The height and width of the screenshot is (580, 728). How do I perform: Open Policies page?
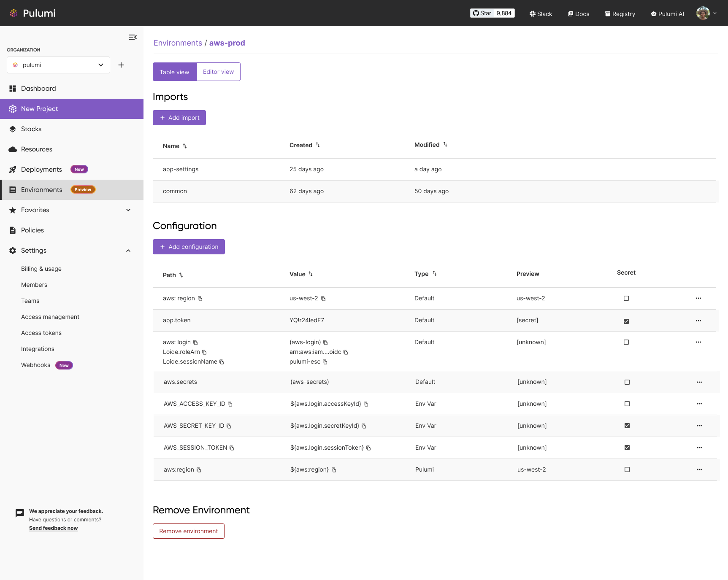[x=72, y=230]
